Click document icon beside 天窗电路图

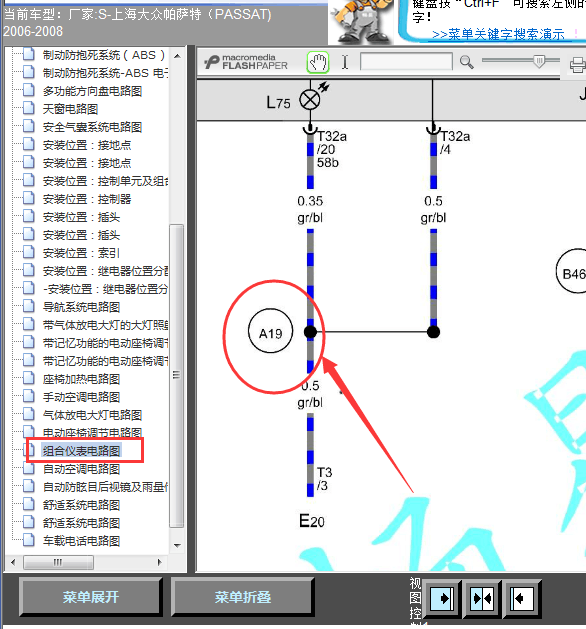coord(28,108)
